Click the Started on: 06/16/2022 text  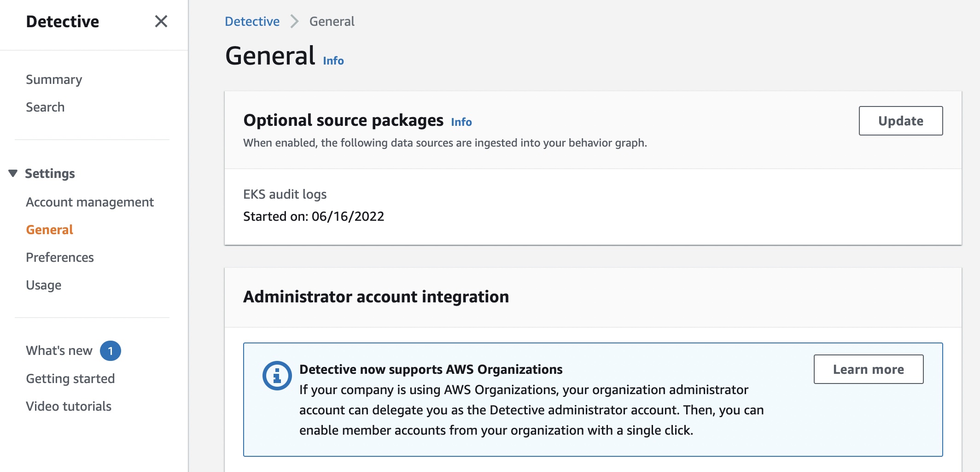(314, 216)
